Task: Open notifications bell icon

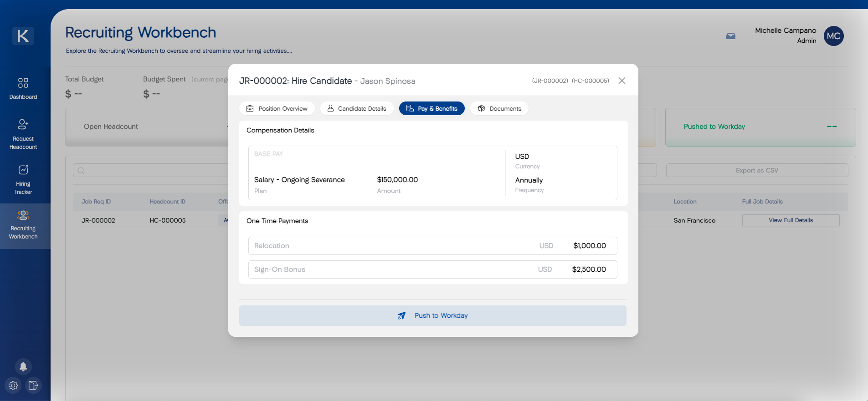Action: click(x=23, y=366)
